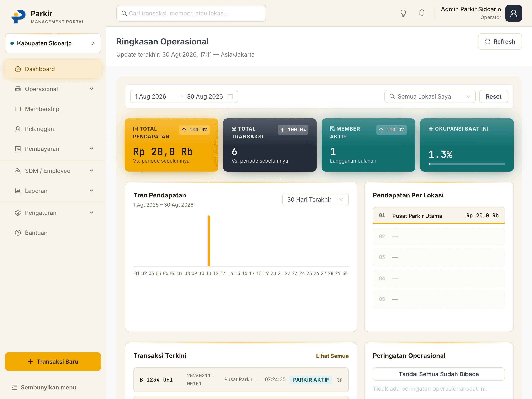
Task: Open the Membership menu item
Action: click(x=53, y=109)
